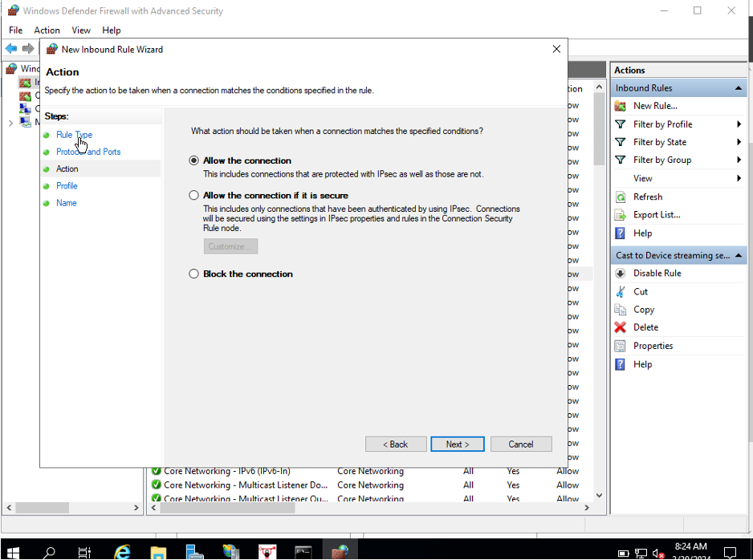Open the View menu in the menu bar

click(80, 30)
